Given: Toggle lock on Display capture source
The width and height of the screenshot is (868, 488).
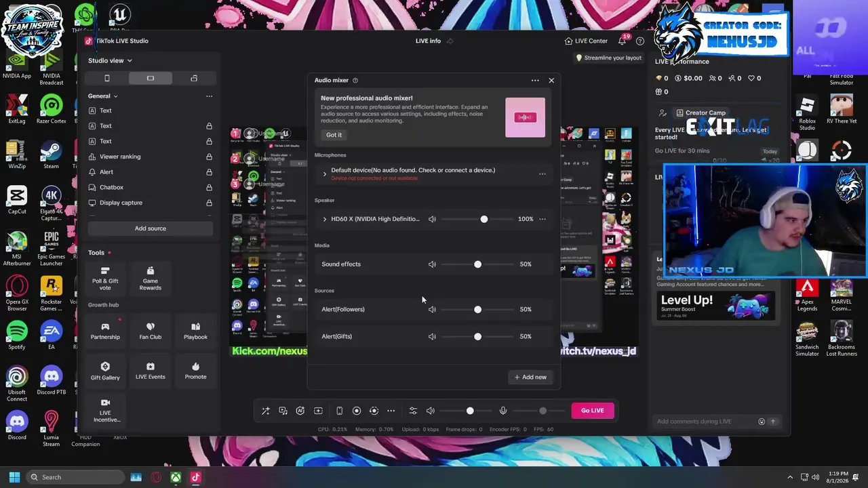Looking at the screenshot, I should point(209,203).
